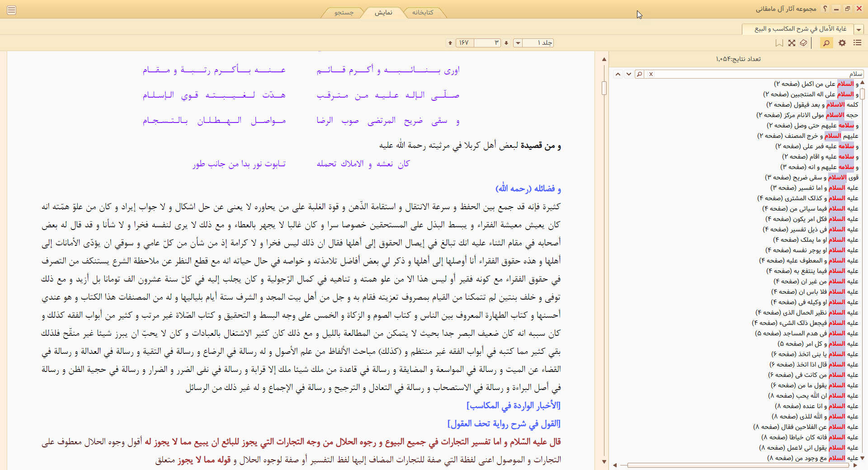Run the search with the magnifier in the search box
The width and height of the screenshot is (868, 470).
[x=639, y=74]
